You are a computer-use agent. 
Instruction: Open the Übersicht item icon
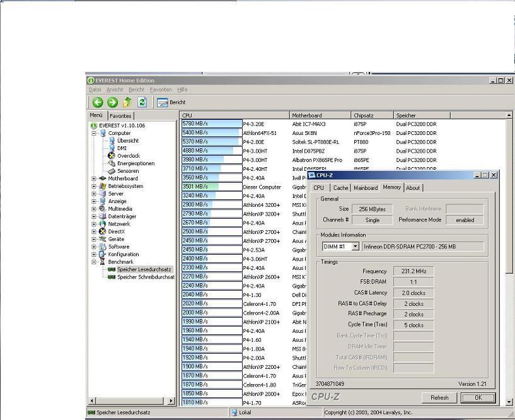tap(112, 141)
